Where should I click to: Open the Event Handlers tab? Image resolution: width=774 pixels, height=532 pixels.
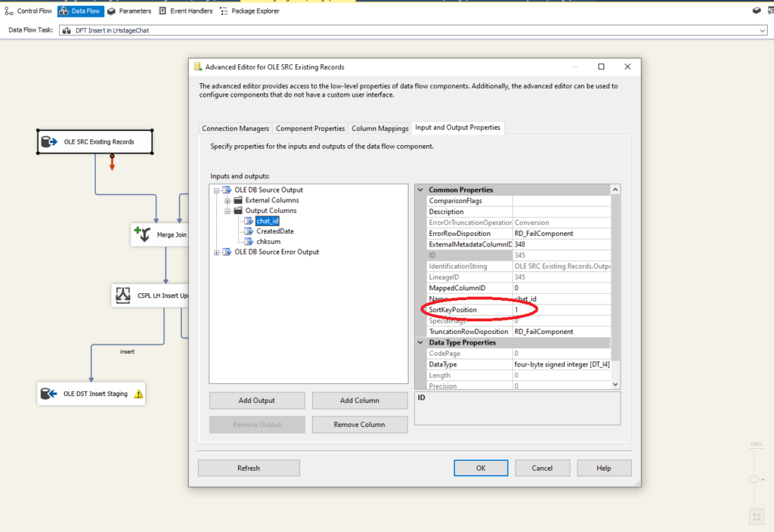point(186,11)
